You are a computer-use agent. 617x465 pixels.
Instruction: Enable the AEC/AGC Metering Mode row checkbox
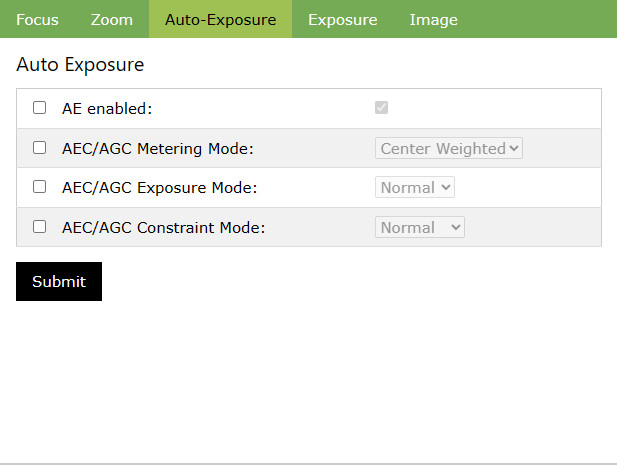[40, 148]
